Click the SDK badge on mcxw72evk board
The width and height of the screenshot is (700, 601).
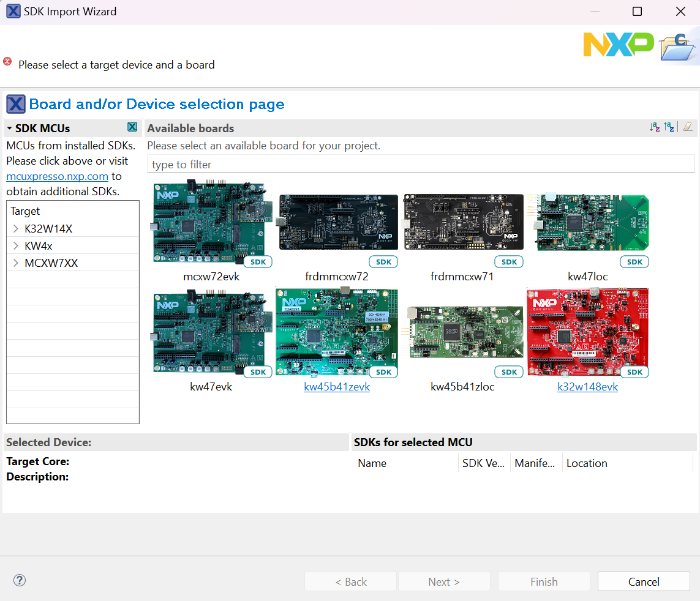point(258,262)
